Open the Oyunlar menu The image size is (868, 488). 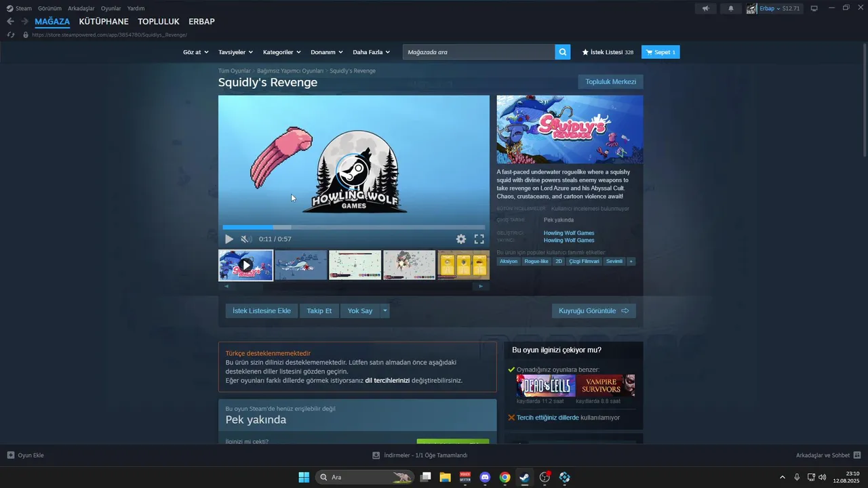(111, 8)
